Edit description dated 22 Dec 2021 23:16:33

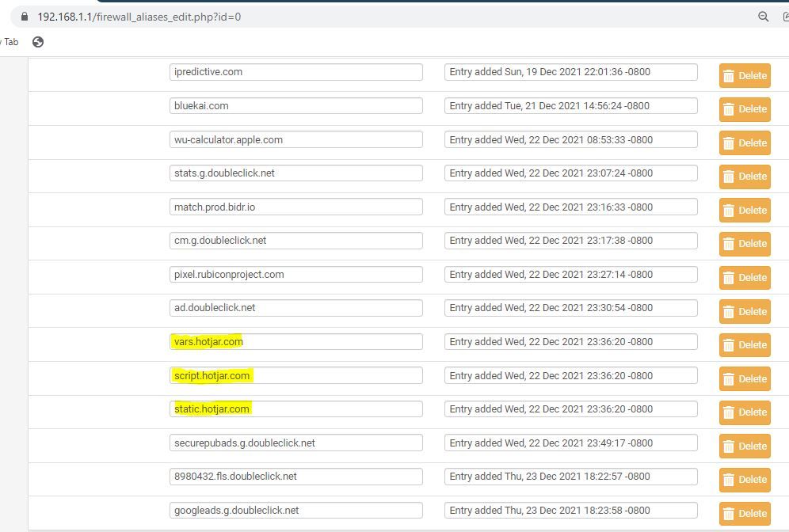(x=571, y=207)
